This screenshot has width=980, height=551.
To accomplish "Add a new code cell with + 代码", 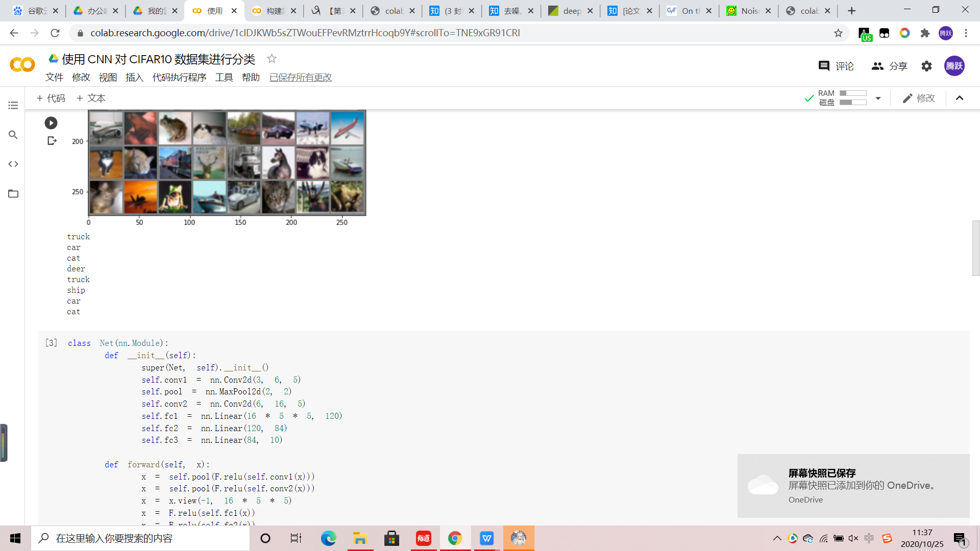I will pos(51,98).
